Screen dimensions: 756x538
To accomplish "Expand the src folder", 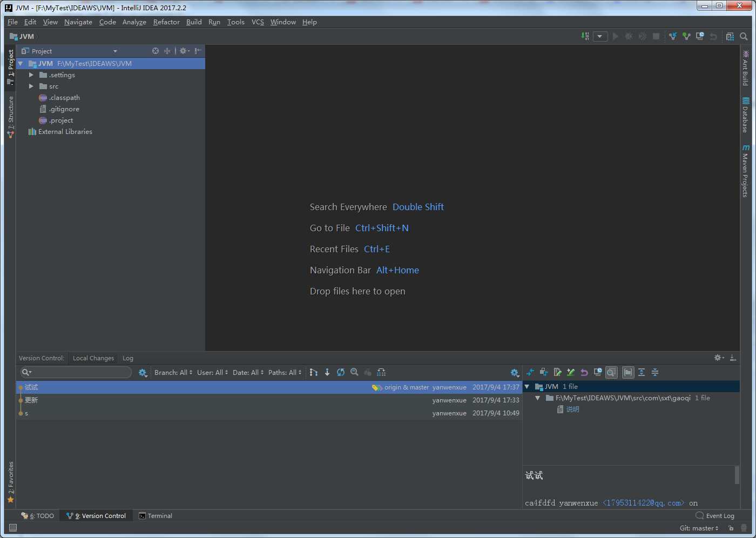I will [x=31, y=86].
